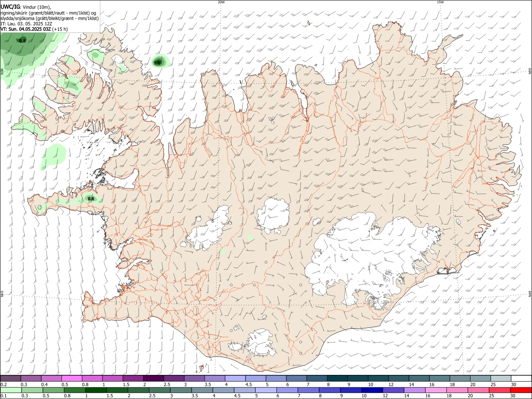Choose the bright red swatch after 30, lower legend

point(521,390)
